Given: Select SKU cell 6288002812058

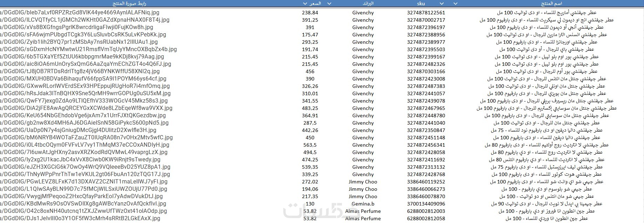Looking at the screenshot, I should pyautogui.click(x=426, y=218).
